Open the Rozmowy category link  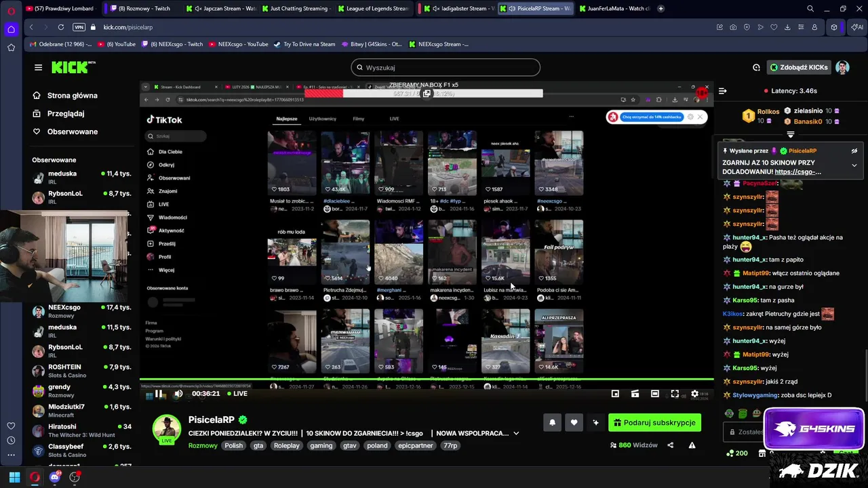[203, 445]
